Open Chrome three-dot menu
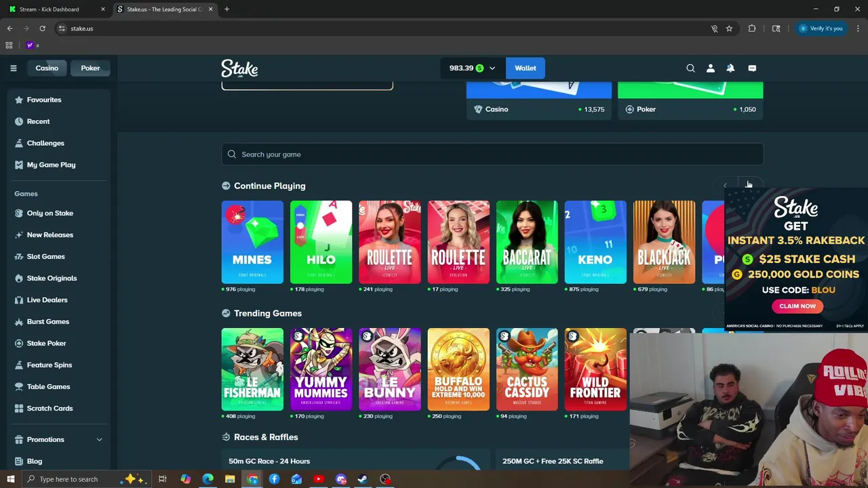The width and height of the screenshot is (868, 488). [858, 28]
